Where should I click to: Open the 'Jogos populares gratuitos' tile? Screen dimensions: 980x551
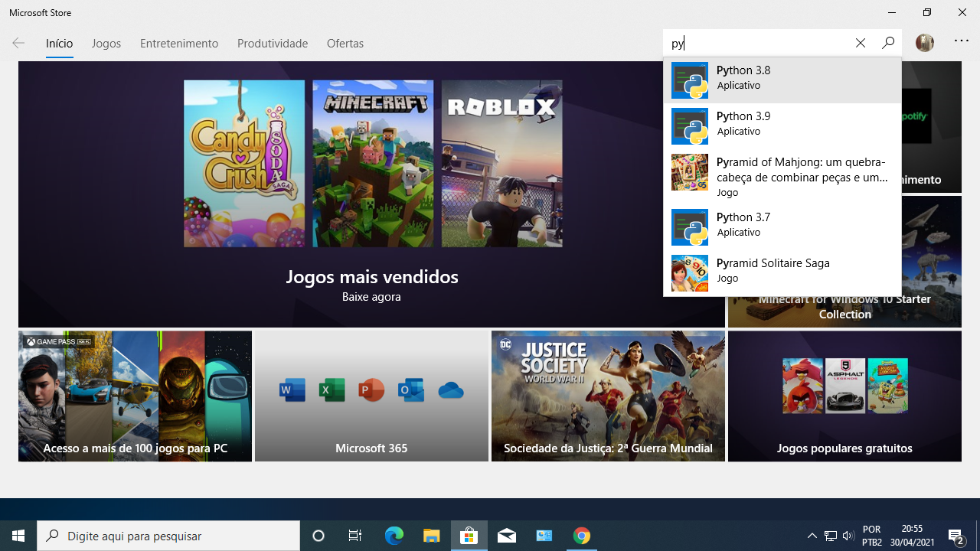coord(844,396)
